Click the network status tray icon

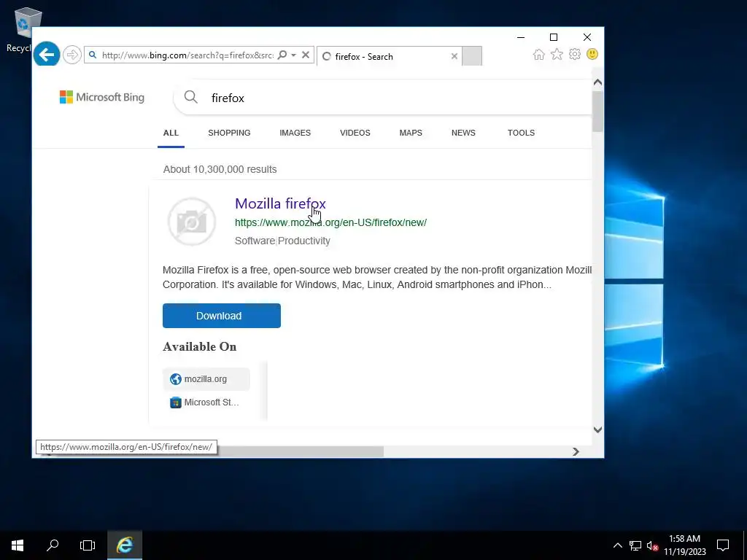pyautogui.click(x=635, y=545)
